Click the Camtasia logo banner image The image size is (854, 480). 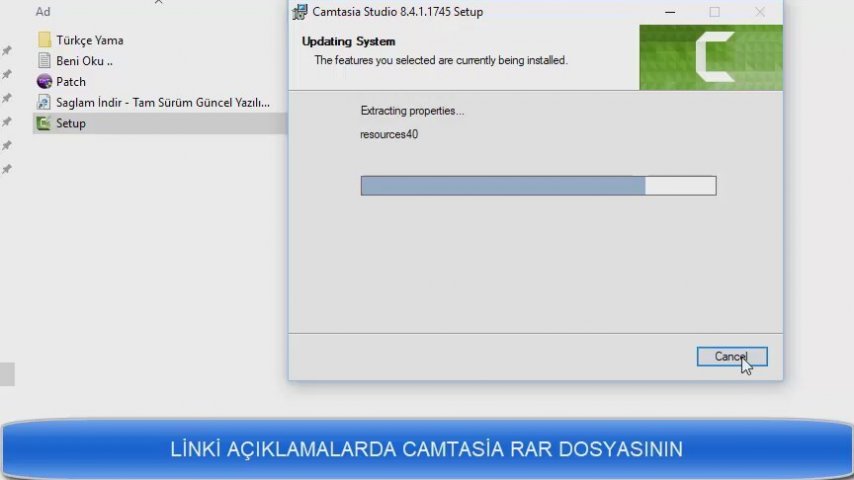pyautogui.click(x=711, y=57)
